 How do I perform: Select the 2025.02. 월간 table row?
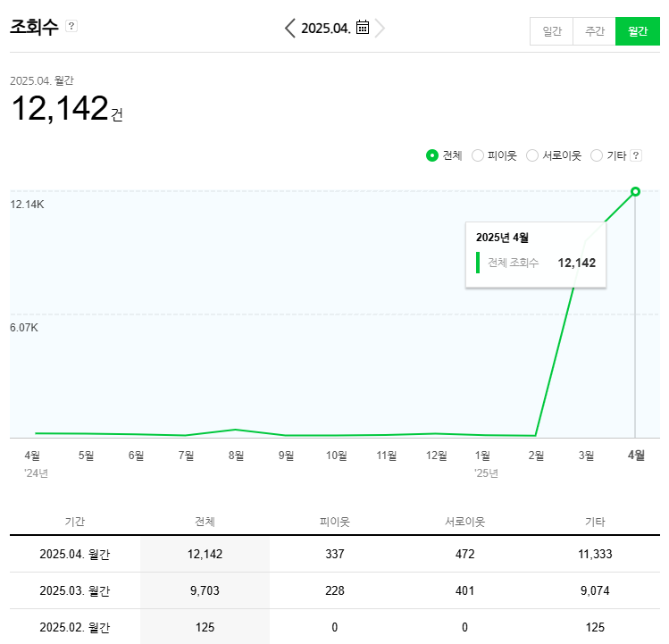coord(335,627)
